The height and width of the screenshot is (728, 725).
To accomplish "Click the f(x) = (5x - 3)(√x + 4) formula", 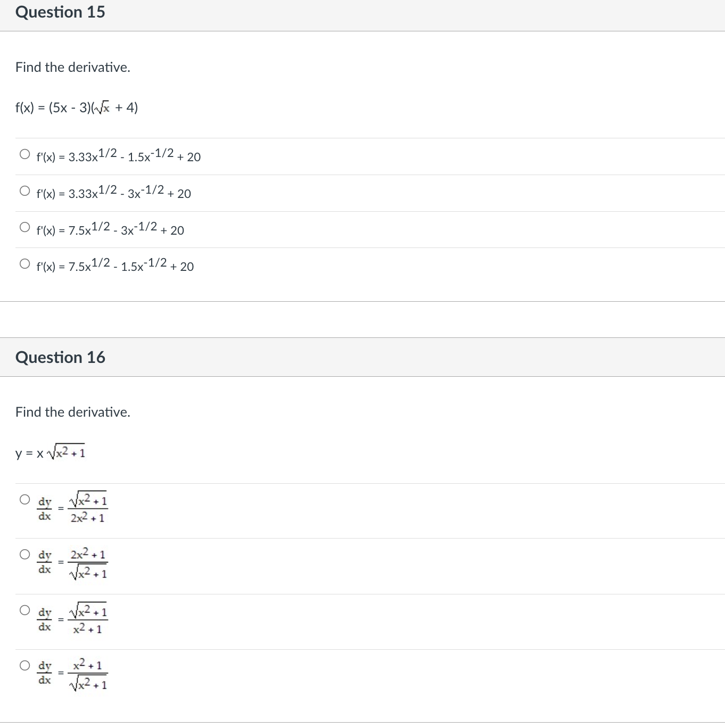I will point(76,107).
